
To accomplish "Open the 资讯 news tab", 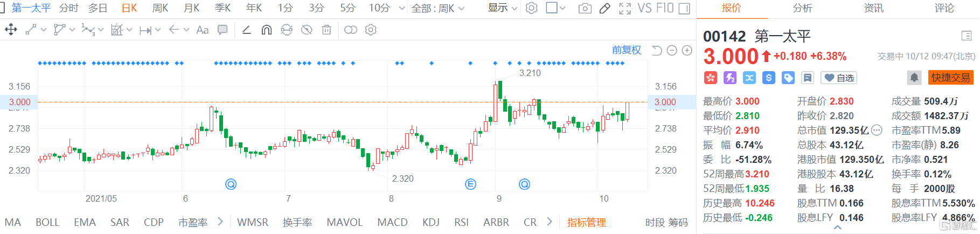I will coord(873,8).
